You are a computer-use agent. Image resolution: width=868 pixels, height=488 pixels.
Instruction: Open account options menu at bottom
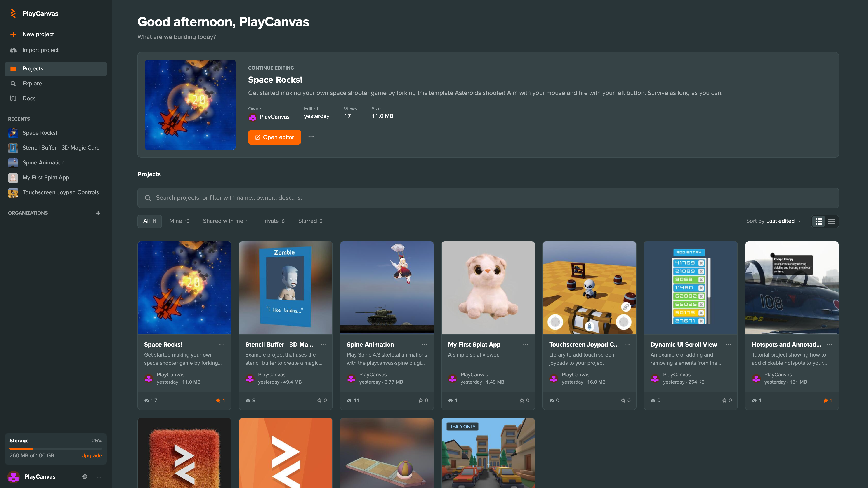click(x=99, y=476)
